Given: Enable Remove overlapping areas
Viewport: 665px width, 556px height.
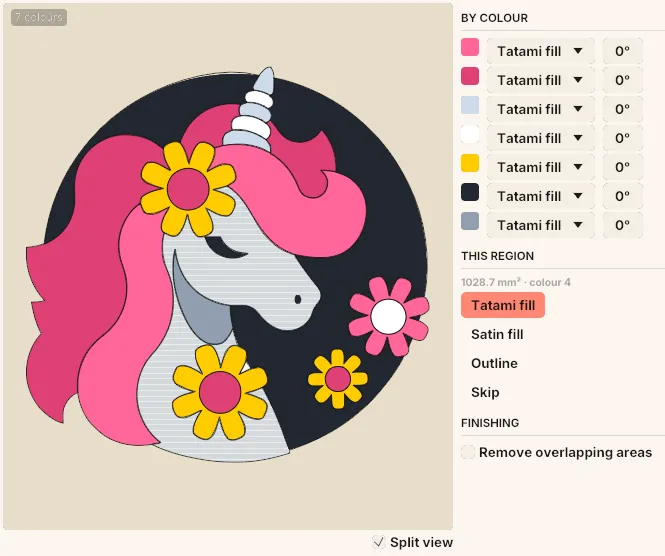Looking at the screenshot, I should point(468,452).
